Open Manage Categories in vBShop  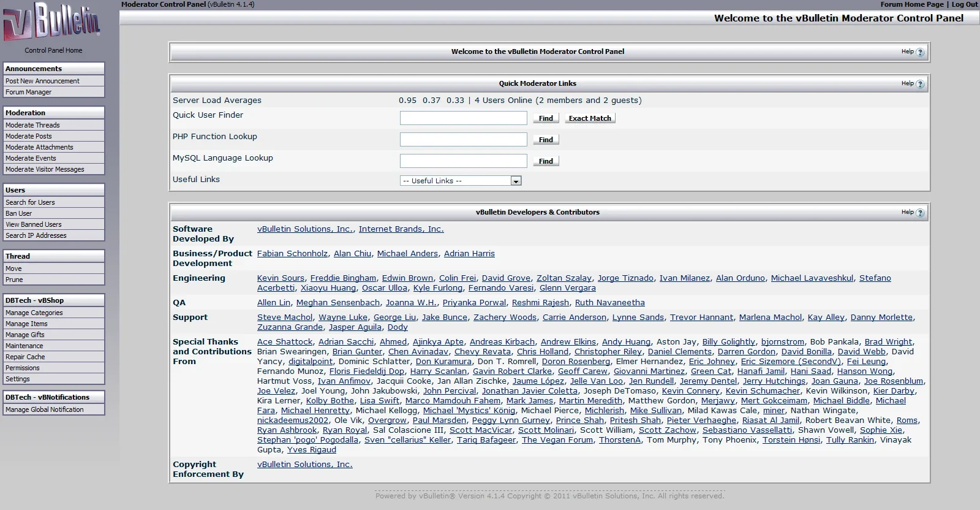(54, 313)
